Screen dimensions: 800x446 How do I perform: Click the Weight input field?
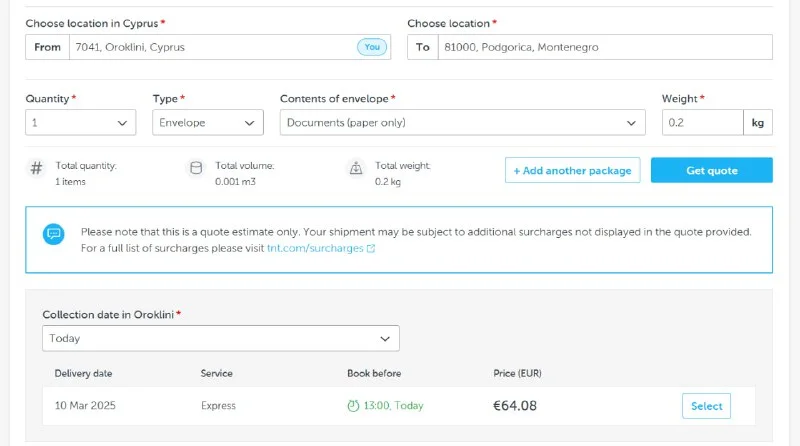point(702,122)
